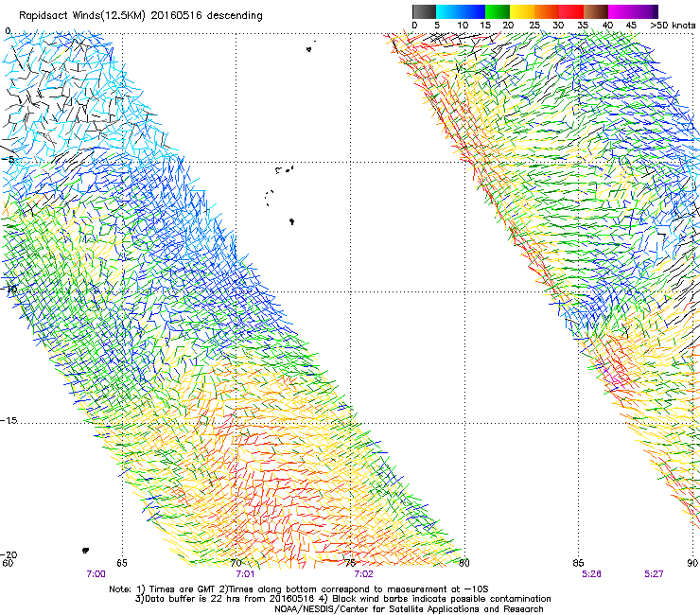
Task: Click the date '20160516 descending' in title
Action: (207, 15)
